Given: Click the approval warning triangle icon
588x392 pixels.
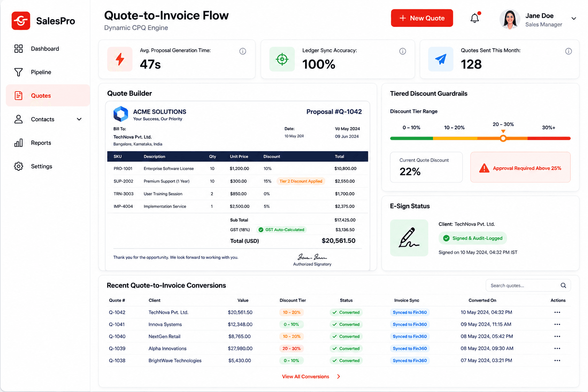Looking at the screenshot, I should [484, 168].
